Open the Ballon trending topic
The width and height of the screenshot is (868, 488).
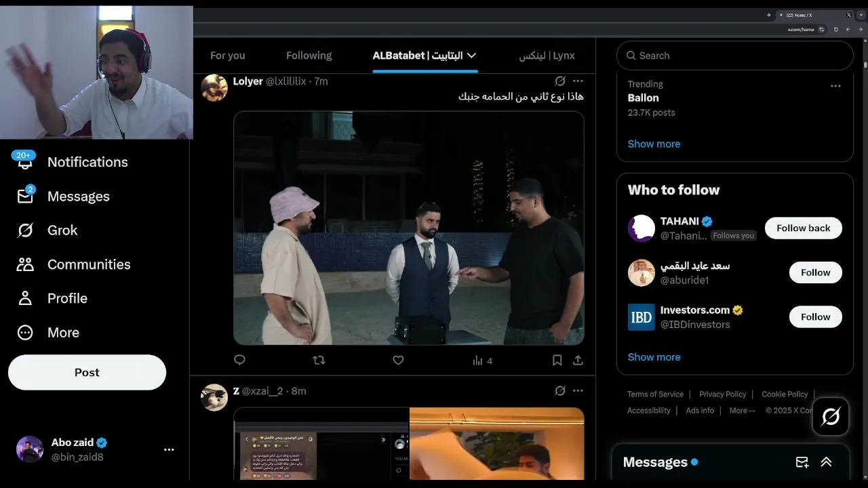click(x=644, y=98)
